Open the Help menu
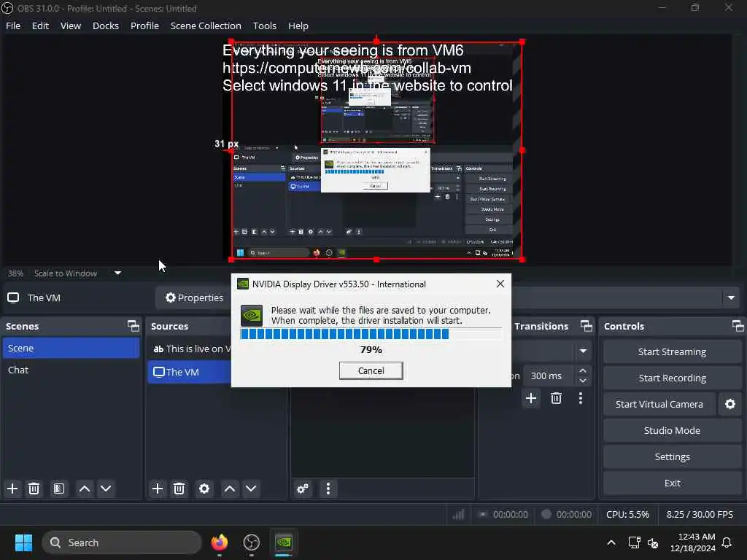The image size is (747, 560). pyautogui.click(x=298, y=26)
